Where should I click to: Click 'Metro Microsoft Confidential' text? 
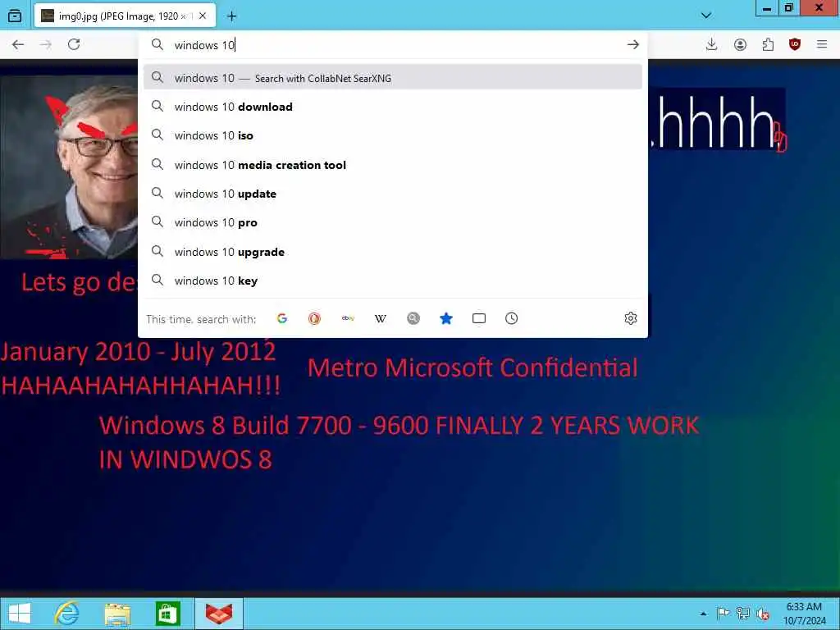[x=472, y=368]
